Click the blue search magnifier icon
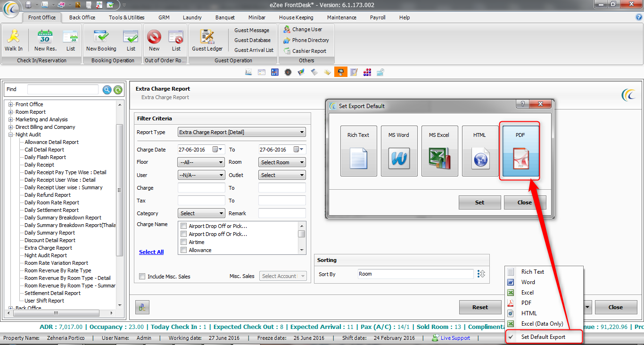The width and height of the screenshot is (644, 345). pos(107,90)
